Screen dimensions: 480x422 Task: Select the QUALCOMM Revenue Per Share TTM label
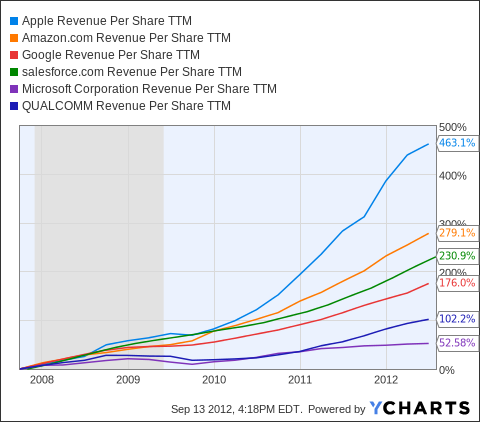tap(126, 106)
